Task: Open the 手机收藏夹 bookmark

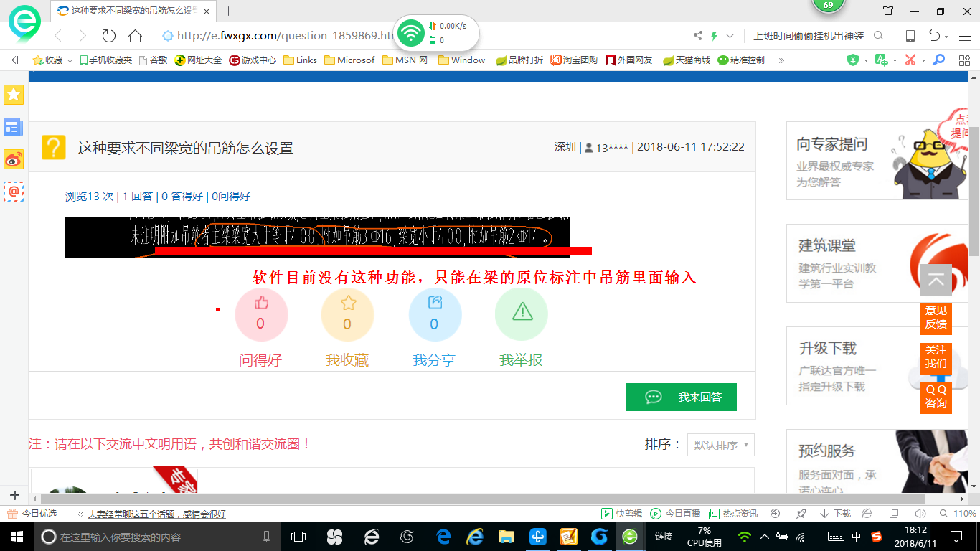Action: tap(105, 60)
